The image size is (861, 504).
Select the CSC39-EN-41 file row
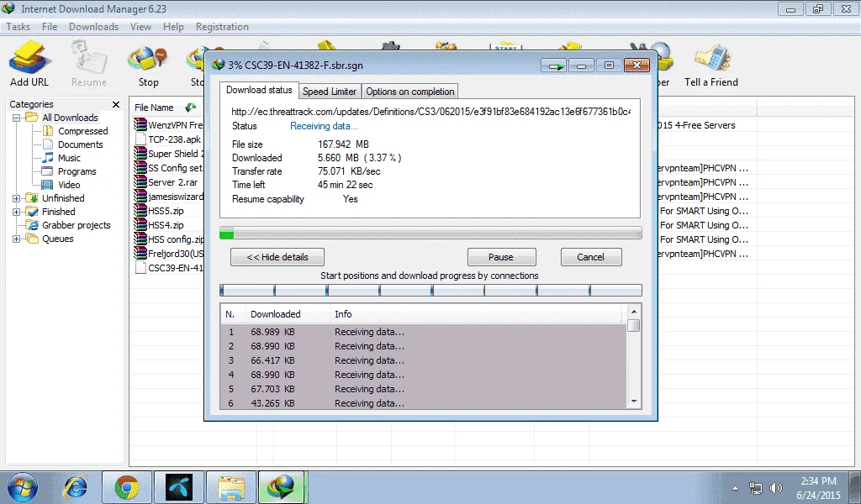coord(168,268)
